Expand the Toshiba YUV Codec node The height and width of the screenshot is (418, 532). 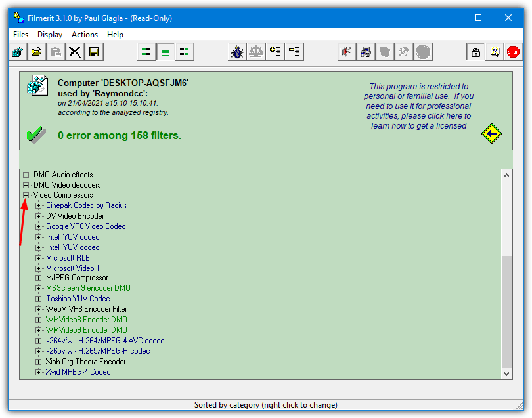pos(38,299)
